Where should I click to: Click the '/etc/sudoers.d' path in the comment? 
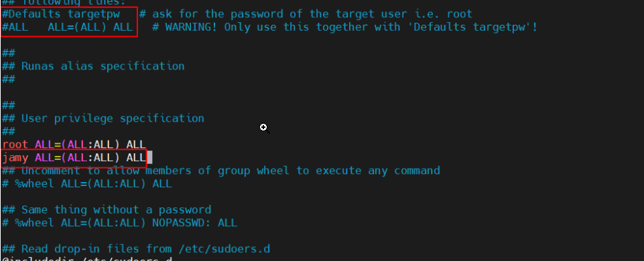(224, 249)
